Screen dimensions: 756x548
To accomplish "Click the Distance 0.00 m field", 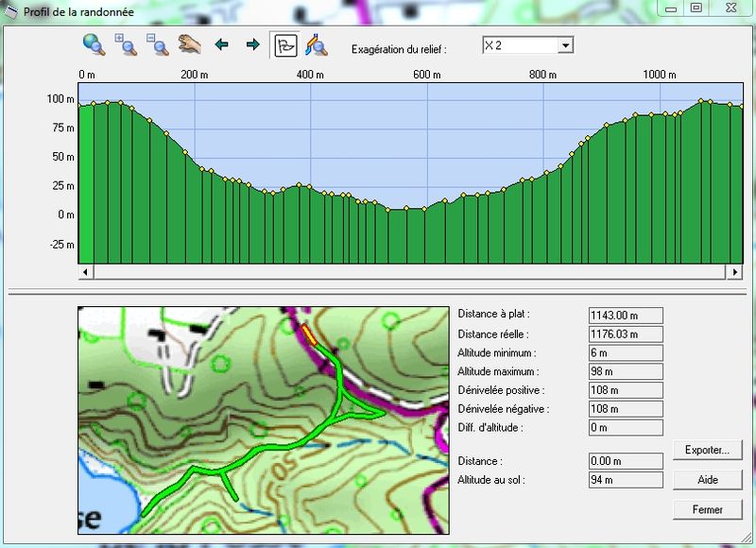I will coord(626,461).
